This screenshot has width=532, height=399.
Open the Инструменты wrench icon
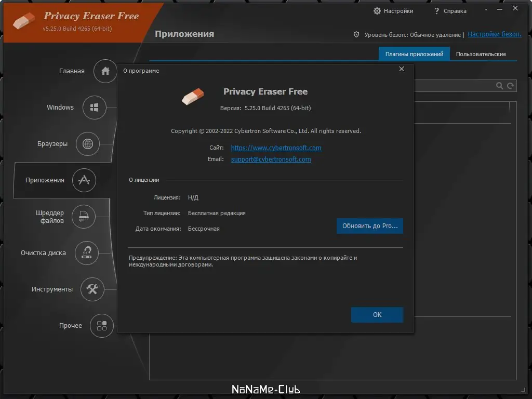coord(92,289)
